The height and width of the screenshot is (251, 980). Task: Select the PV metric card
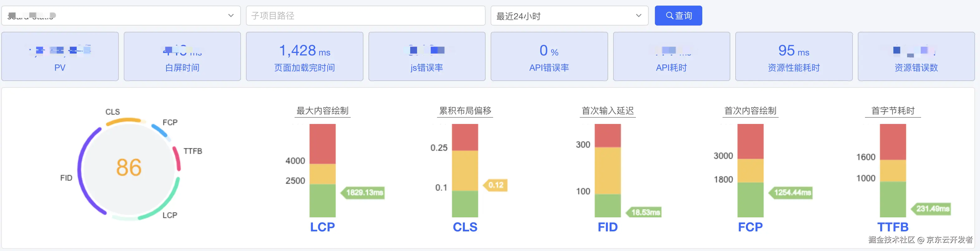point(60,56)
